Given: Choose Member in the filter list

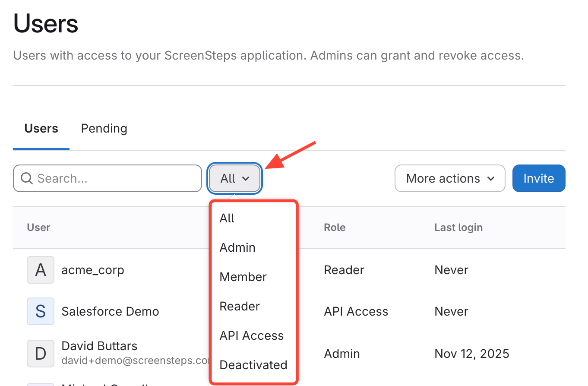Looking at the screenshot, I should point(243,277).
